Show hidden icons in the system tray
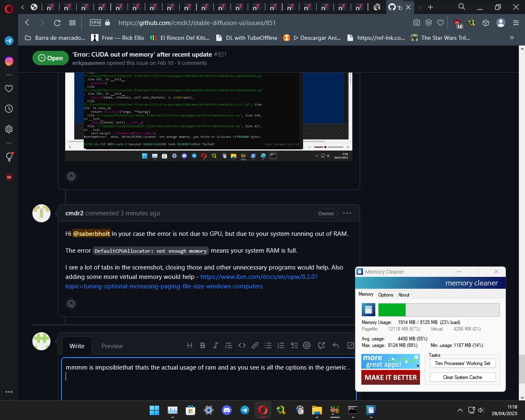The image size is (525, 420). 460,410
